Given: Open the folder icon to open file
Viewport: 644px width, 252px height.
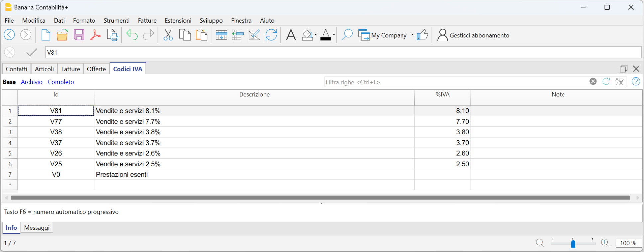Looking at the screenshot, I should 62,35.
